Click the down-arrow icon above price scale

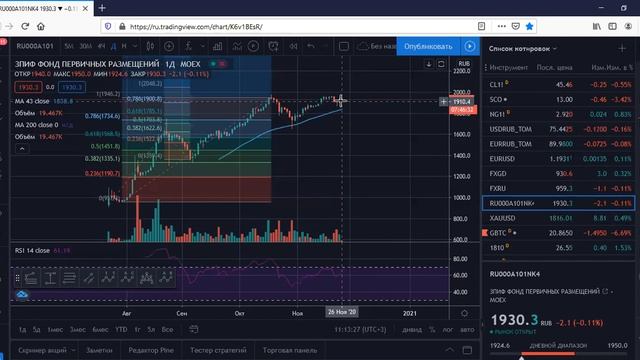tap(429, 64)
